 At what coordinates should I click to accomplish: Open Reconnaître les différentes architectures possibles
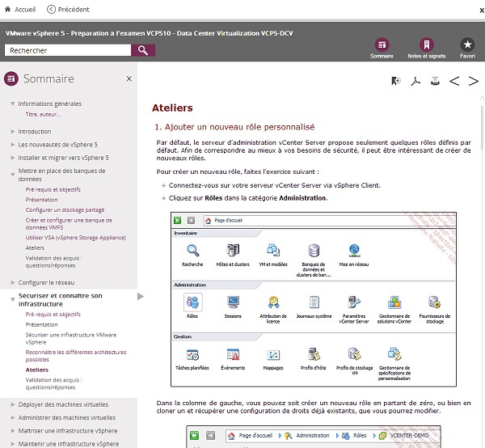point(76,356)
